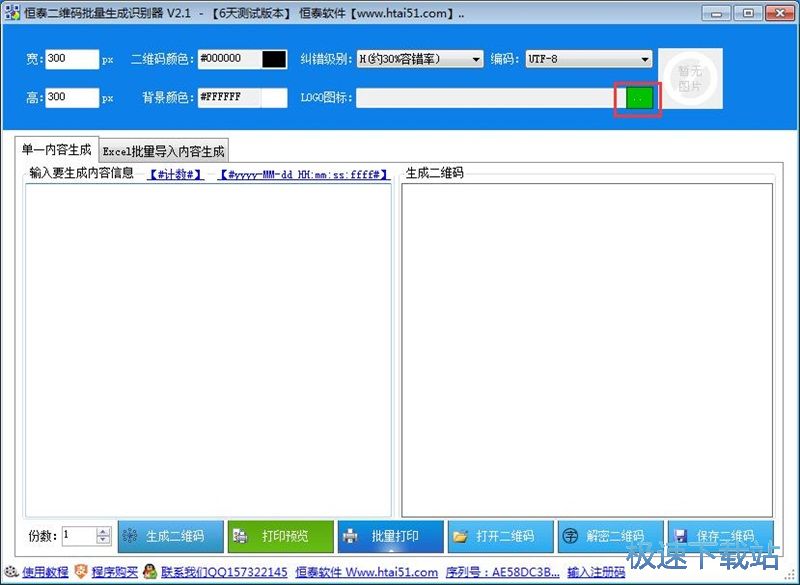The height and width of the screenshot is (585, 800).
Task: Click the 序列号 serial number link
Action: (503, 572)
